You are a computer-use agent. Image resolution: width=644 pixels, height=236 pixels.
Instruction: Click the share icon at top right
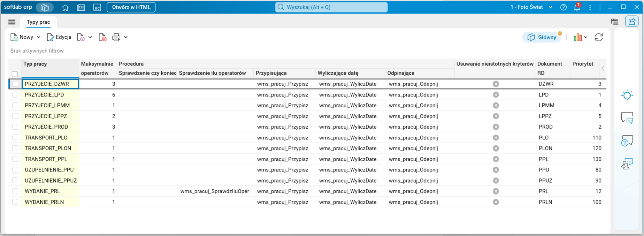coord(632,22)
